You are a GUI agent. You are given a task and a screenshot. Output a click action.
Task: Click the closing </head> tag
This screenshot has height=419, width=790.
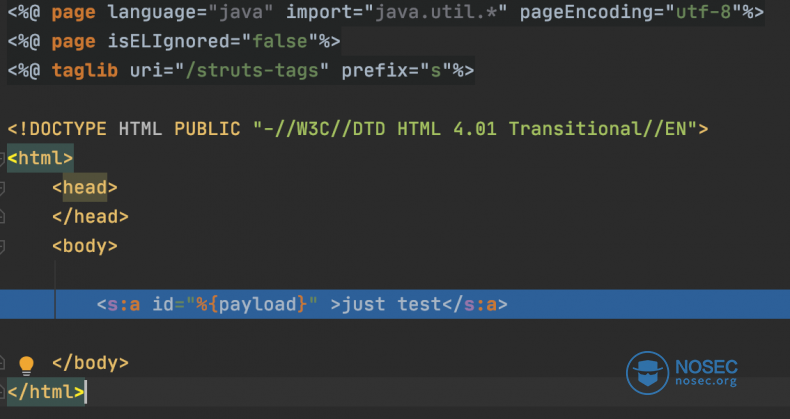90,217
